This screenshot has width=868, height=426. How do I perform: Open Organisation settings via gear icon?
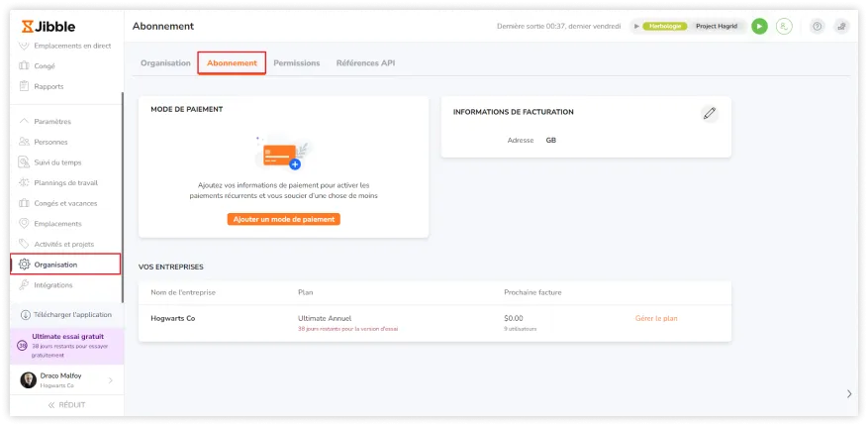pyautogui.click(x=25, y=265)
